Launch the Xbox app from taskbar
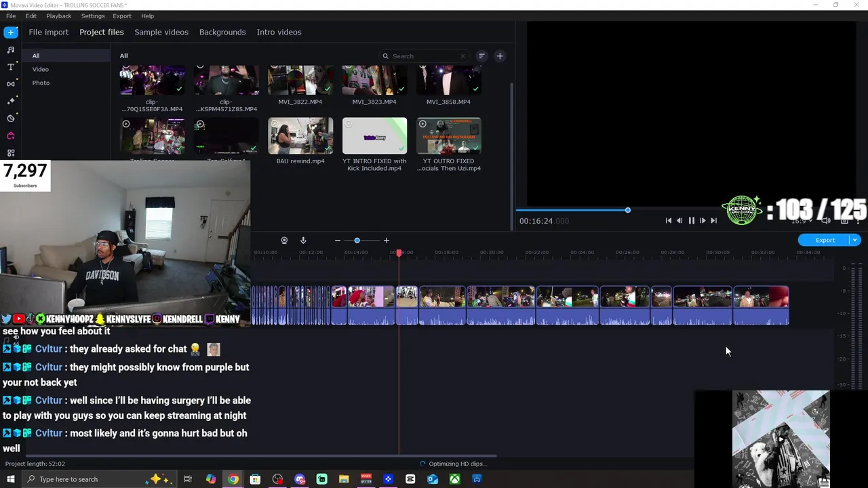 point(454,479)
